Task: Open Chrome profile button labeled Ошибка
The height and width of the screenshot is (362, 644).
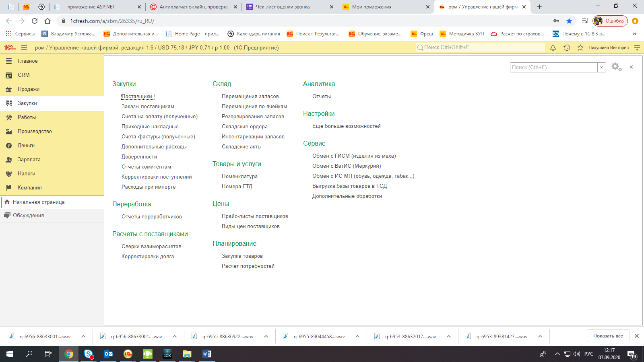Action: coord(610,21)
